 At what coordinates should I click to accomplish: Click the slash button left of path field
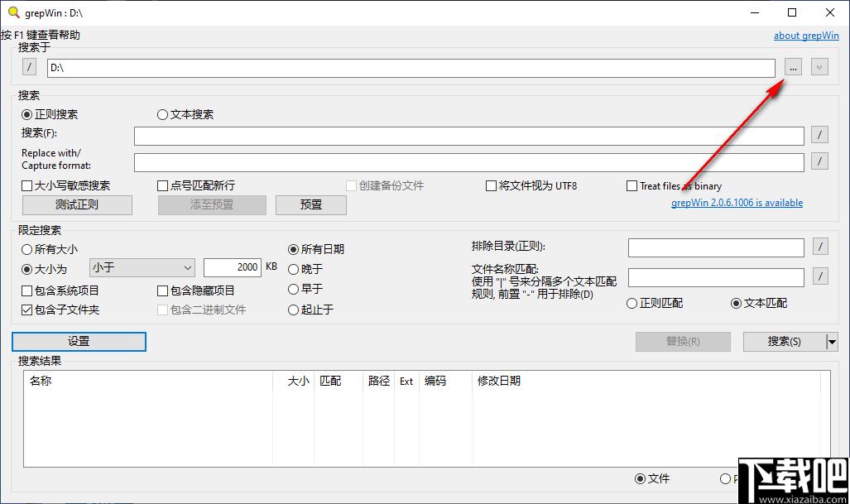29,67
